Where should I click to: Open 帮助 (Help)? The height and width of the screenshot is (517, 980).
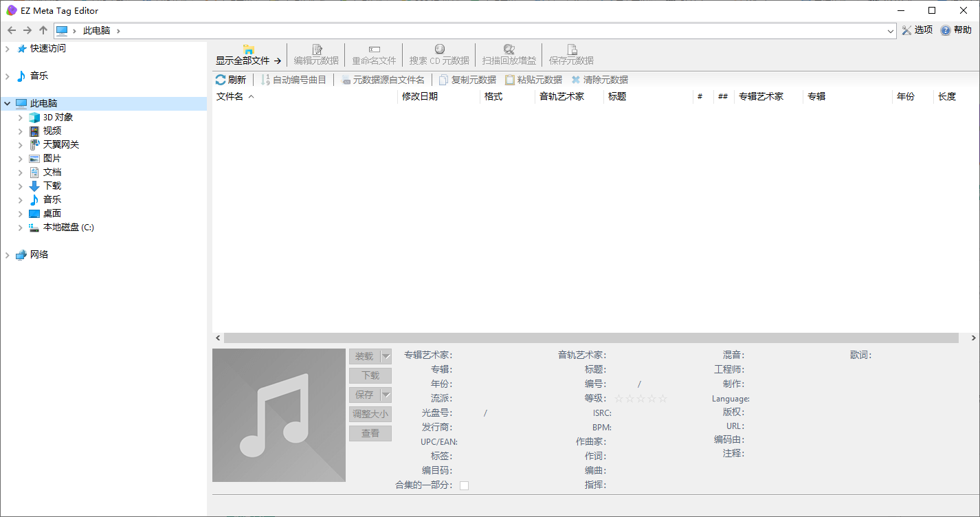956,30
